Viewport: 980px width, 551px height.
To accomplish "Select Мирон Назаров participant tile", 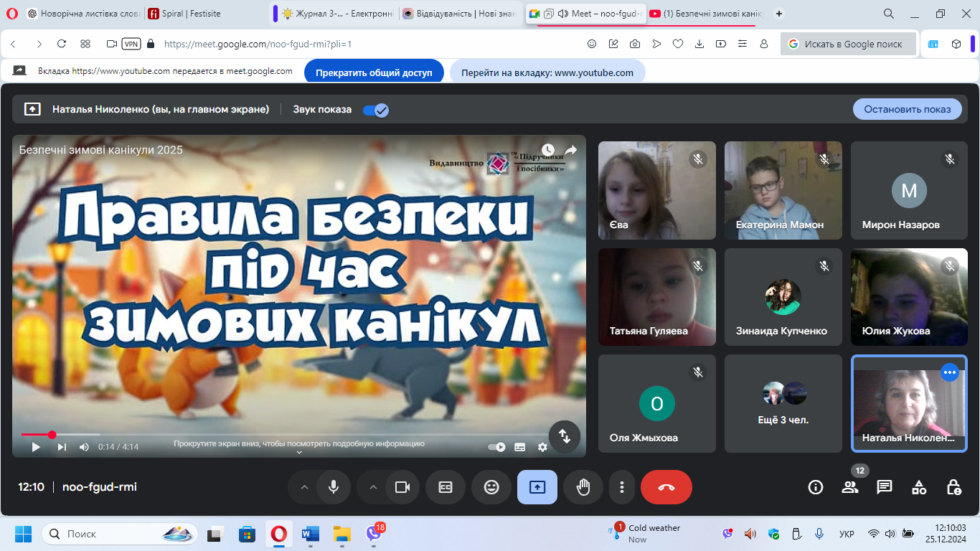I will click(x=910, y=190).
